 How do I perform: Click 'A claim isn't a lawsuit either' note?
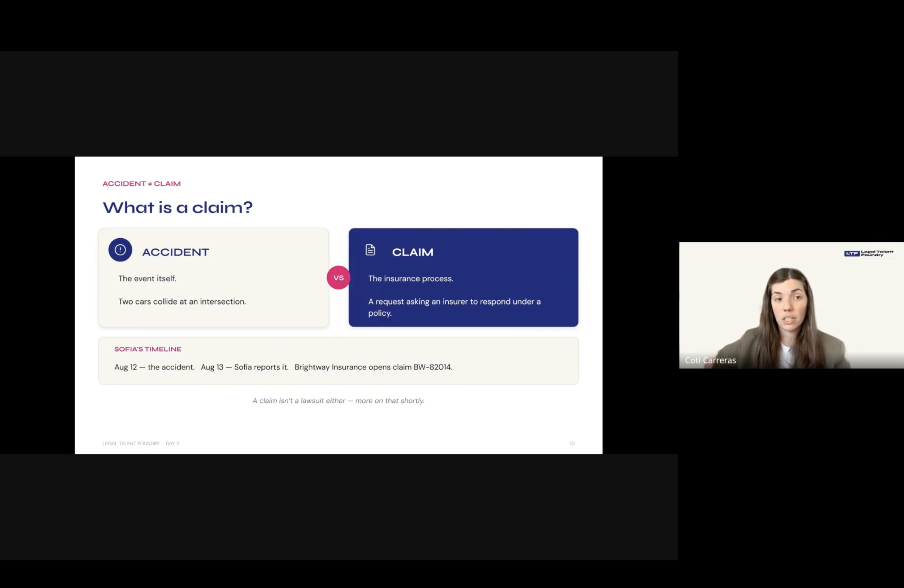click(338, 401)
